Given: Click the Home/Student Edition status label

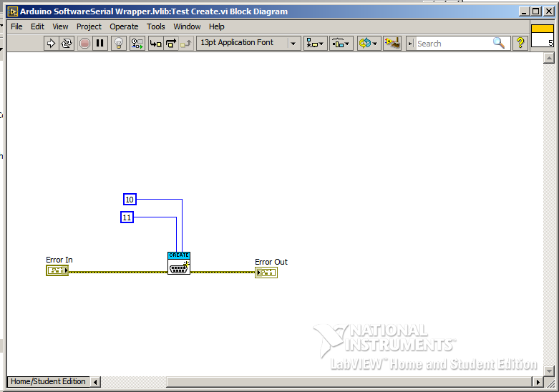Looking at the screenshot, I should [48, 381].
